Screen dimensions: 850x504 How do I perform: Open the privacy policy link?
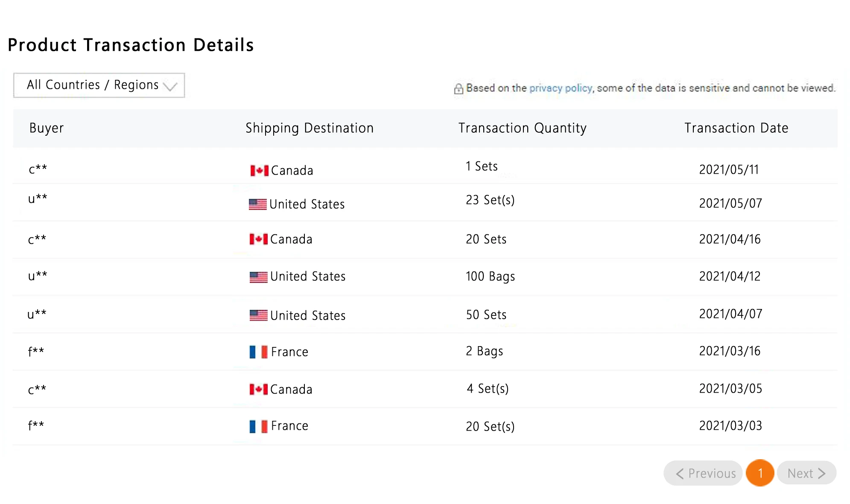pyautogui.click(x=561, y=88)
